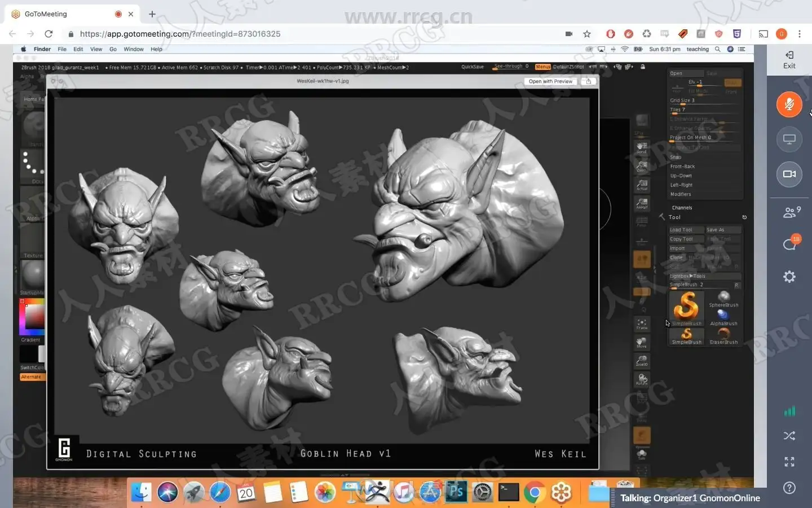Click the Save As button

tap(723, 230)
